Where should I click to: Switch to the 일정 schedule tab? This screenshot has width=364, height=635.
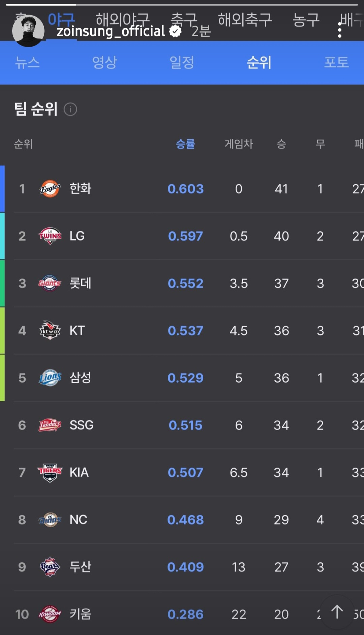pos(182,62)
